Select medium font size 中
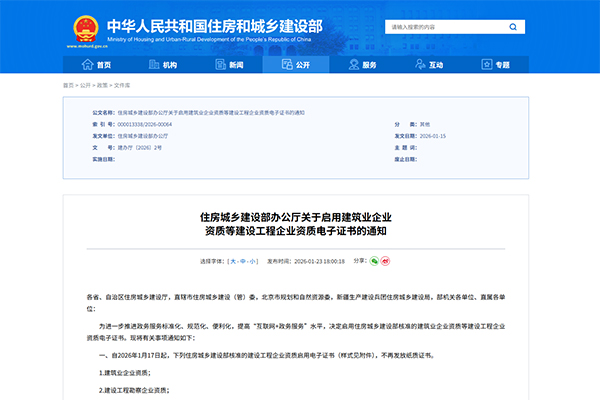Viewport: 600px width, 400px height. (244, 260)
